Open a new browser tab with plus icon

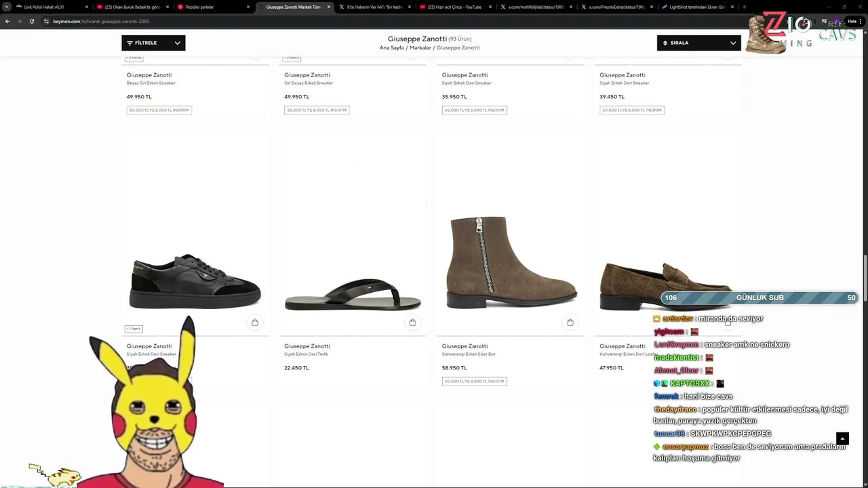coord(744,7)
